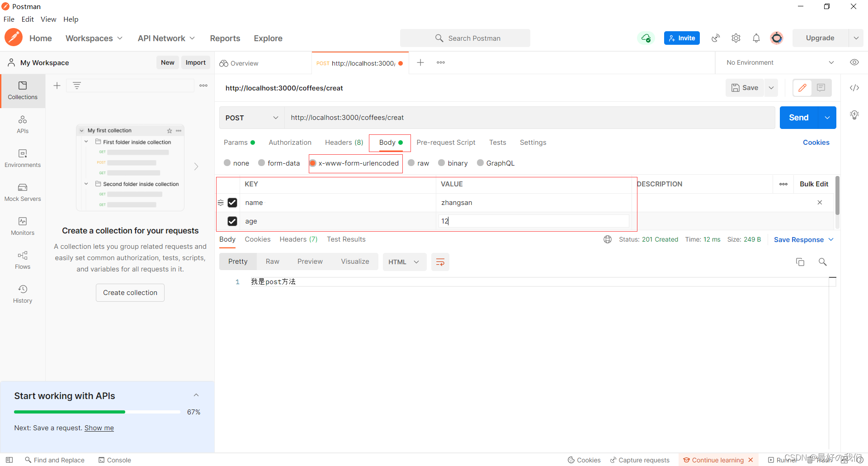
Task: Click the Show me link
Action: pyautogui.click(x=99, y=428)
